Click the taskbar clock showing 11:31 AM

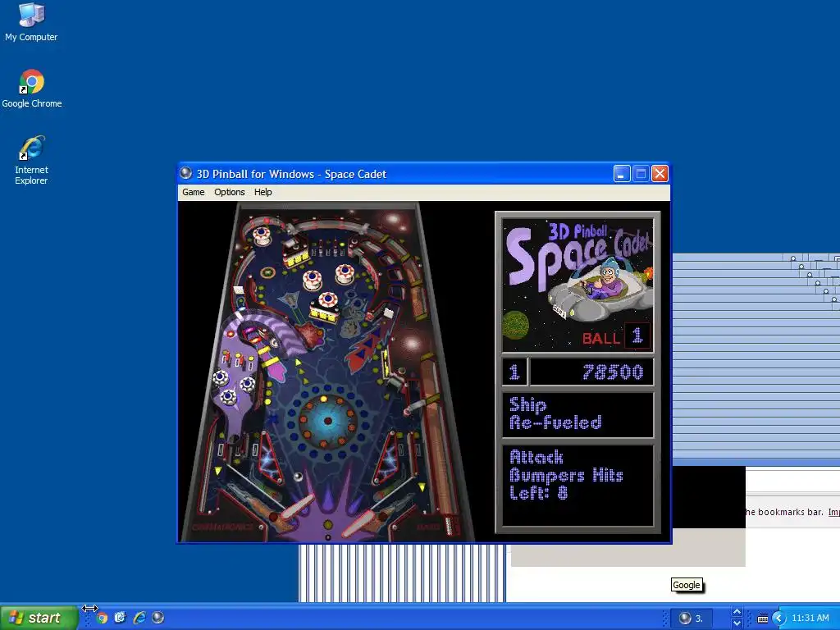pyautogui.click(x=810, y=618)
